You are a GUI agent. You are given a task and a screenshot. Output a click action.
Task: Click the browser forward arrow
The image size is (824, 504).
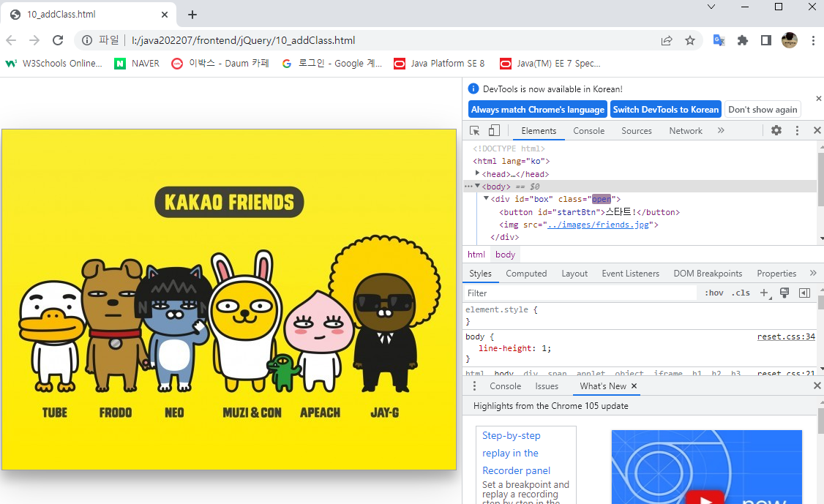34,40
